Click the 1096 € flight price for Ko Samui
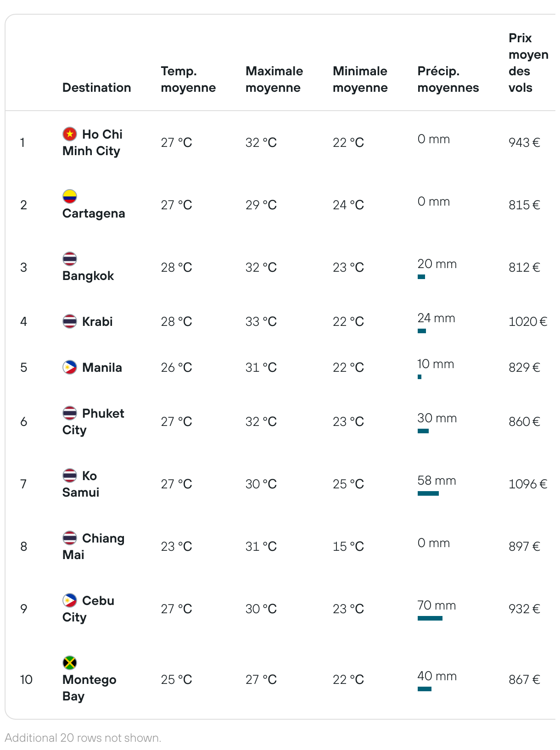The image size is (560, 750). click(x=528, y=484)
